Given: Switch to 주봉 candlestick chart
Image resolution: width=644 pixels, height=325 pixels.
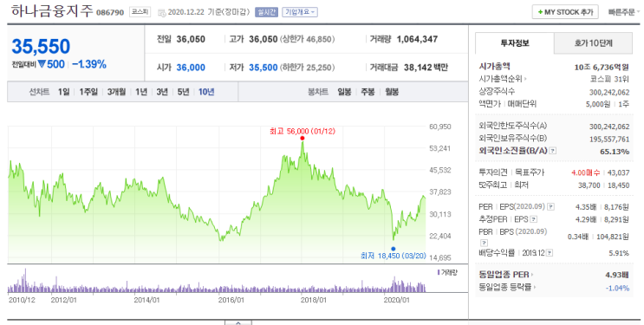Looking at the screenshot, I should [x=368, y=92].
